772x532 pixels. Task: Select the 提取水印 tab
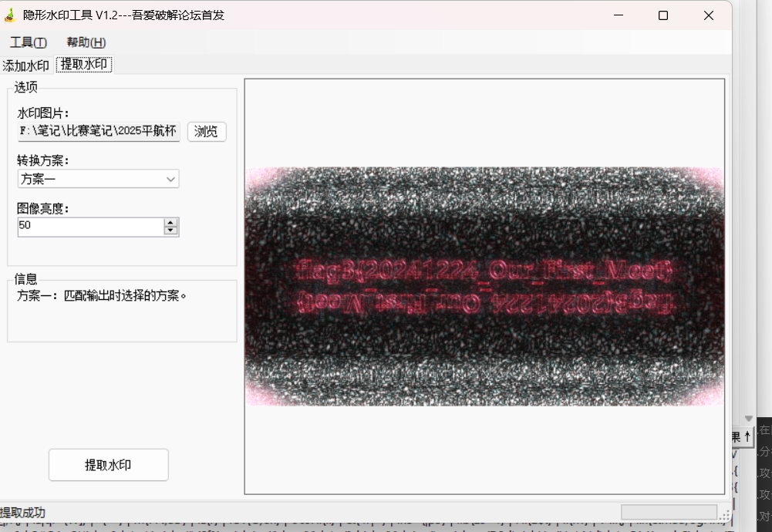tap(84, 65)
